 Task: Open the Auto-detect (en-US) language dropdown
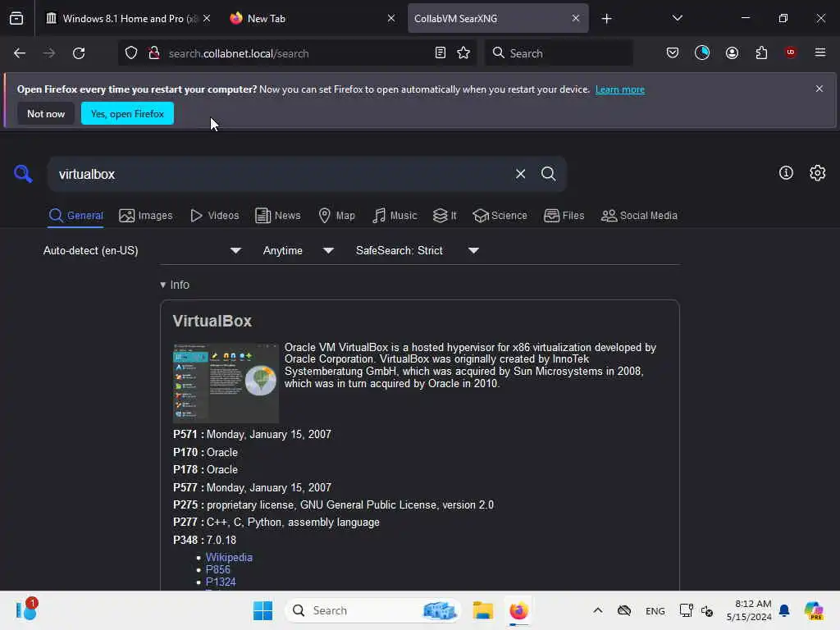coord(142,250)
